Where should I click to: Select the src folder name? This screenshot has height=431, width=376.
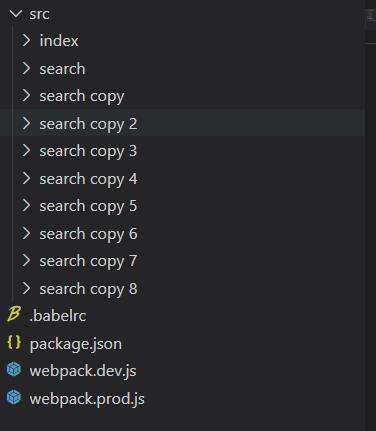click(39, 15)
